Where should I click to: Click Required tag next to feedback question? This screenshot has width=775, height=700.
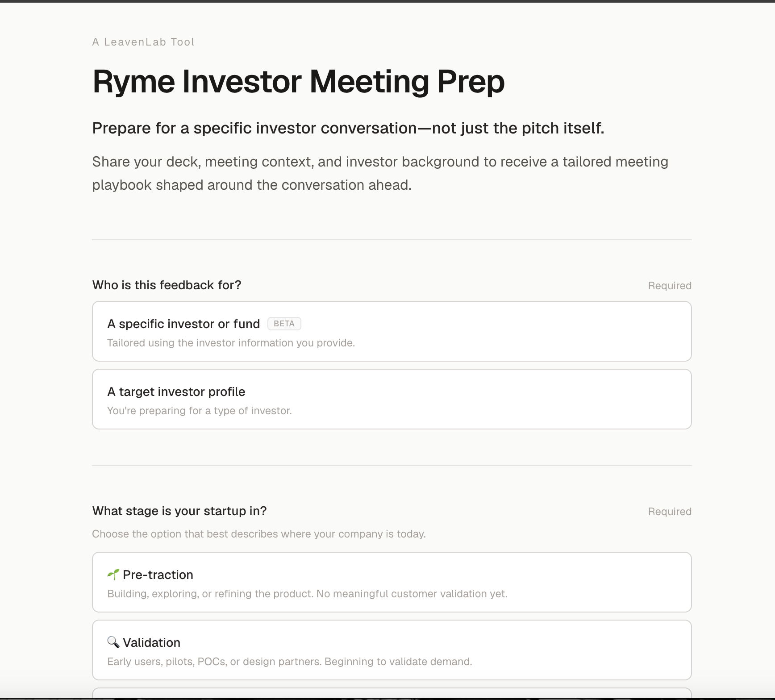670,286
